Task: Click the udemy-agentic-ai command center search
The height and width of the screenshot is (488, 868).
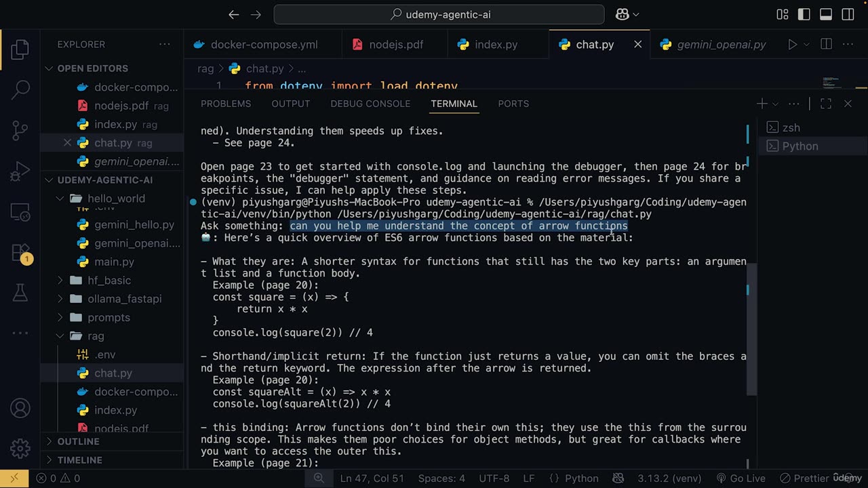Action: coord(439,14)
